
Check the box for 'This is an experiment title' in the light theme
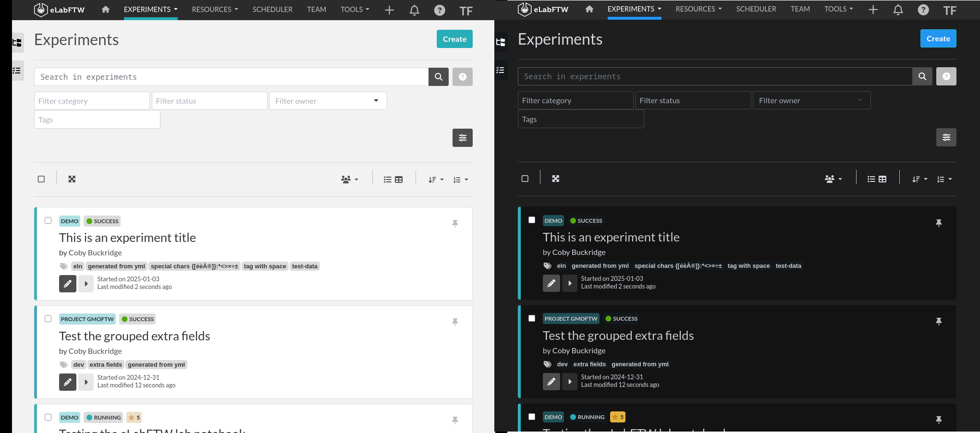click(x=48, y=220)
